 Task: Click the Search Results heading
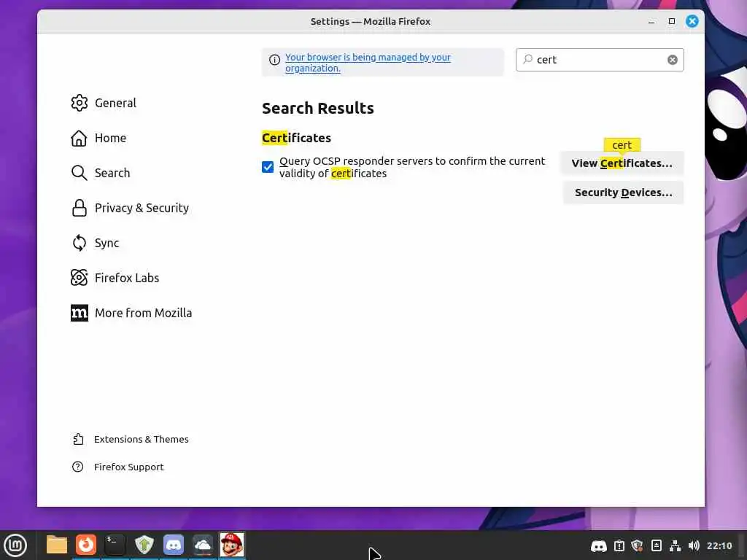point(318,108)
